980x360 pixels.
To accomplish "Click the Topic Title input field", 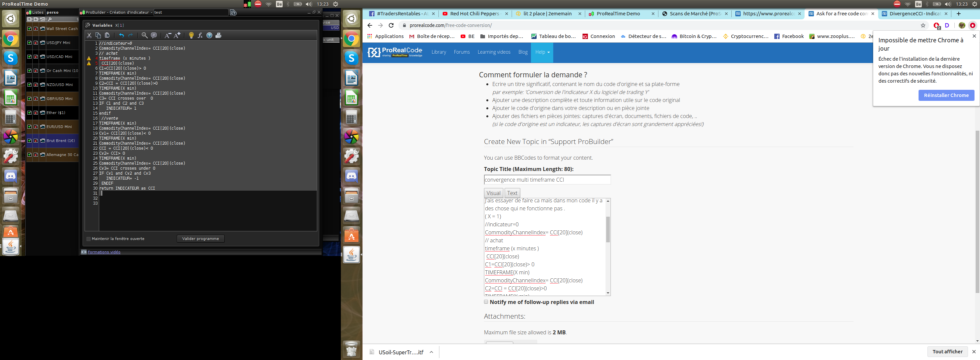I will click(547, 180).
